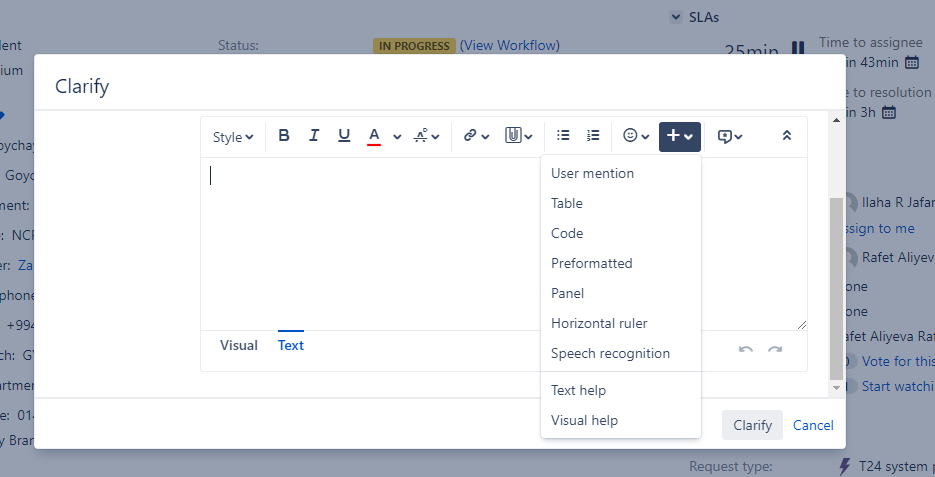This screenshot has width=935, height=477.
Task: Collapse the SLAs section chevron
Action: [676, 17]
